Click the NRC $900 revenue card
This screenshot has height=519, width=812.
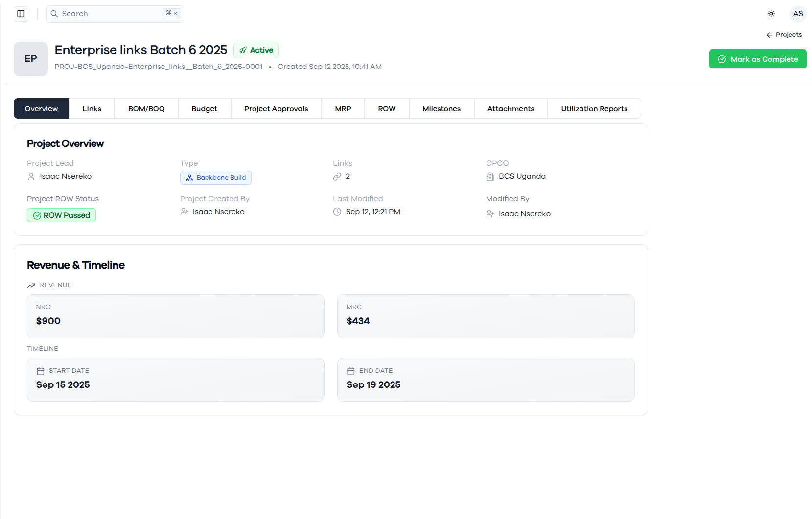pyautogui.click(x=176, y=316)
